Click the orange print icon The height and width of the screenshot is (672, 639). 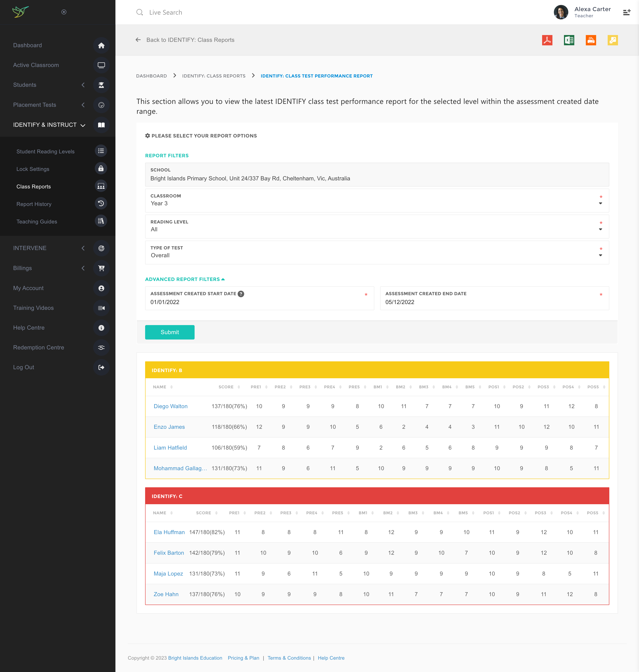point(591,40)
